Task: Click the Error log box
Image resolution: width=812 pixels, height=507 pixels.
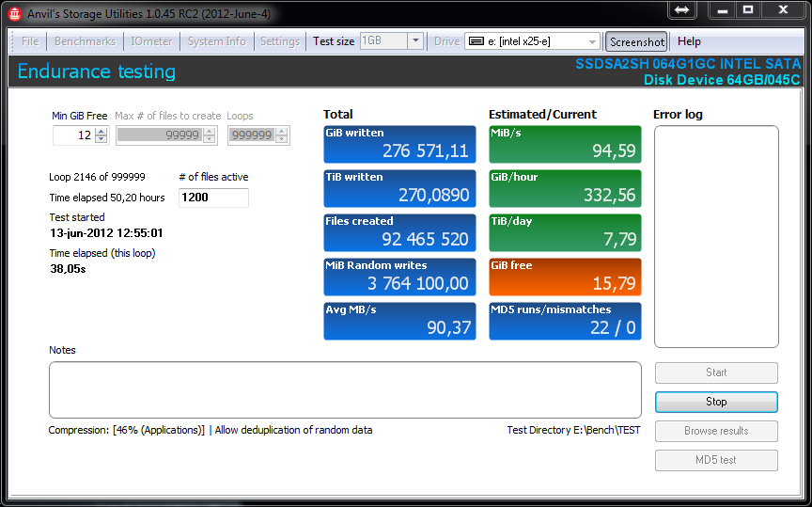Action: [x=716, y=236]
